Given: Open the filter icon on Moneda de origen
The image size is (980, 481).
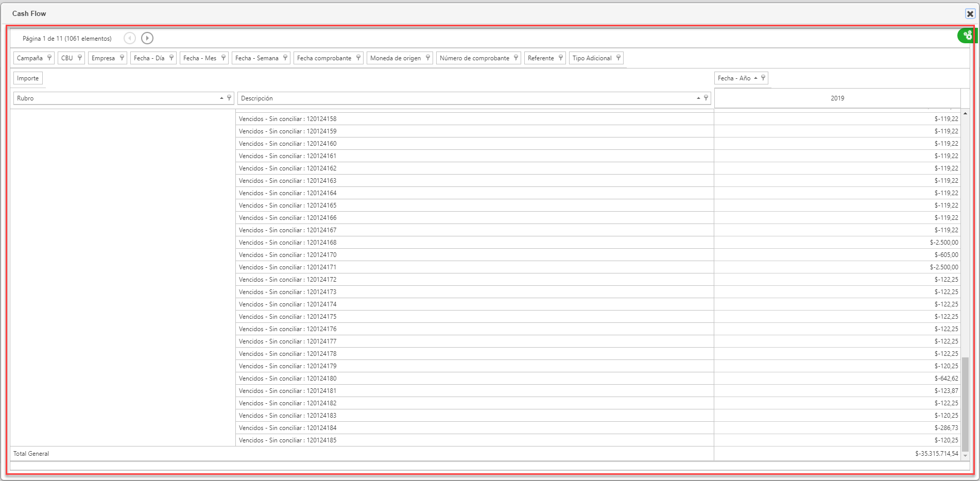Looking at the screenshot, I should click(x=428, y=58).
